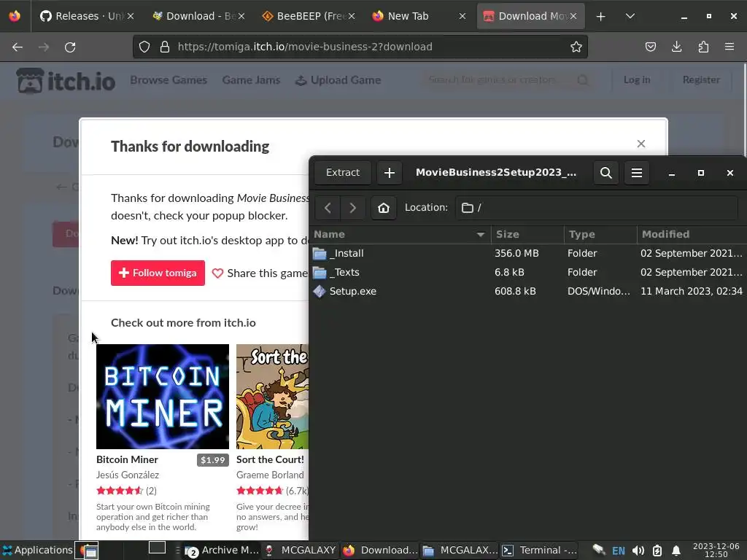Select the _Install folder row
This screenshot has width=747, height=560.
(528, 253)
